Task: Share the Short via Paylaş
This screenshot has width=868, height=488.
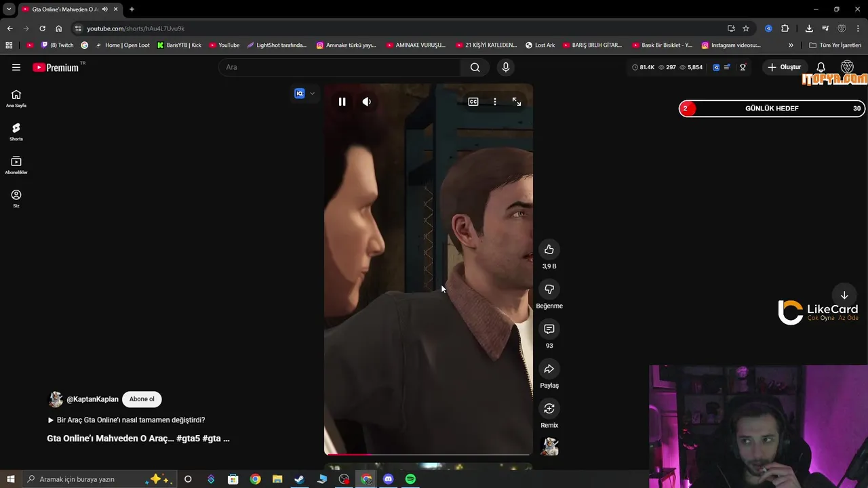Action: [549, 369]
